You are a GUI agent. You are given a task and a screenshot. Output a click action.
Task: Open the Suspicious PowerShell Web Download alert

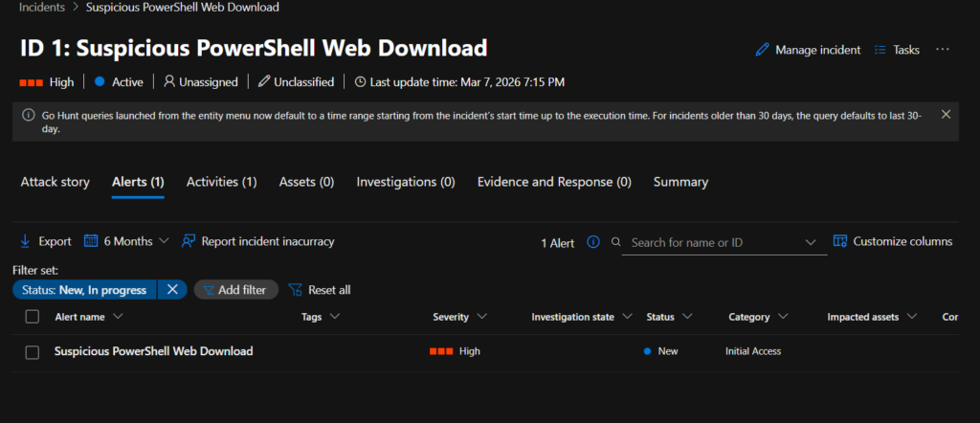pos(153,351)
